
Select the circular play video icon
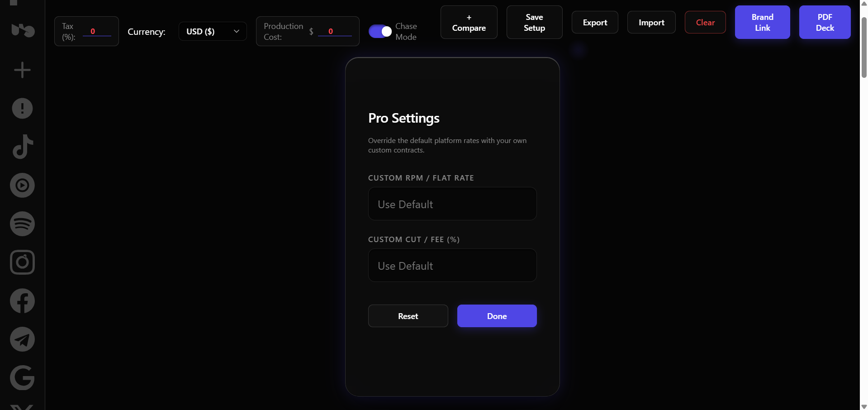[x=22, y=185]
